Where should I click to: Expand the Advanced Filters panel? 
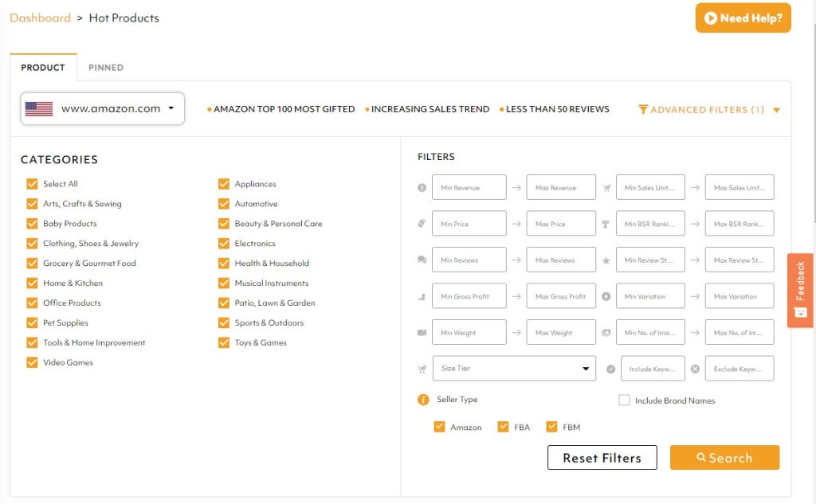708,110
